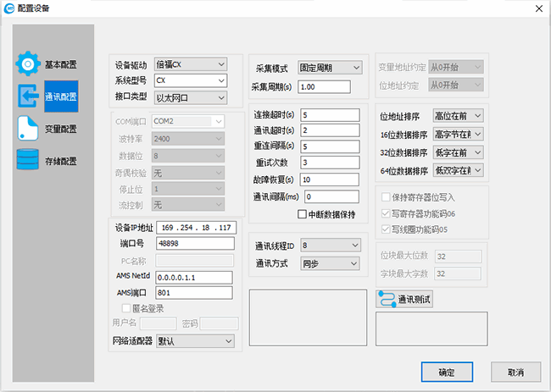Click the 通讯配置 sidebar icon
This screenshot has height=392, width=551.
(x=29, y=96)
